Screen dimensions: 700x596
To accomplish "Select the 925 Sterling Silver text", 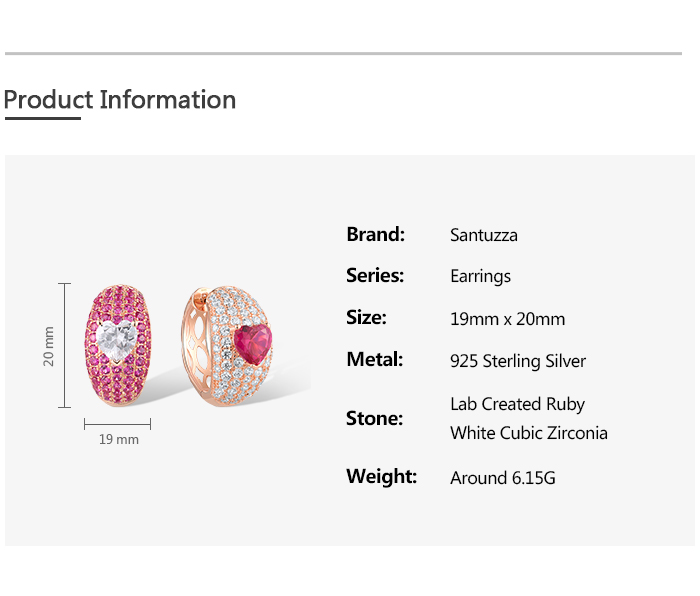I will click(x=518, y=361).
